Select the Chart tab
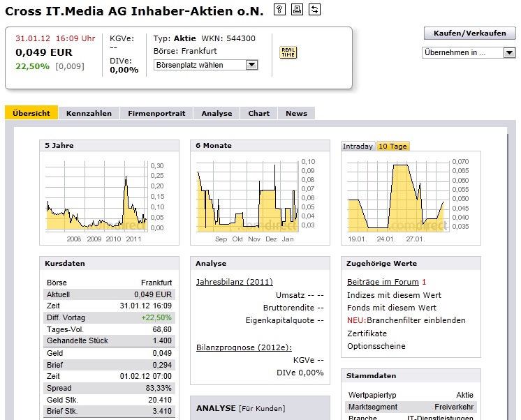The image size is (521, 420). pos(258,113)
